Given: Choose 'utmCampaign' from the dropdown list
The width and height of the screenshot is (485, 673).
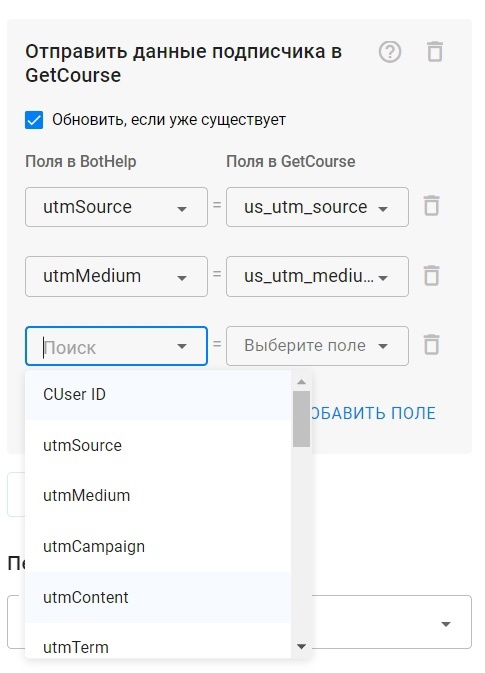Looking at the screenshot, I should (158, 547).
